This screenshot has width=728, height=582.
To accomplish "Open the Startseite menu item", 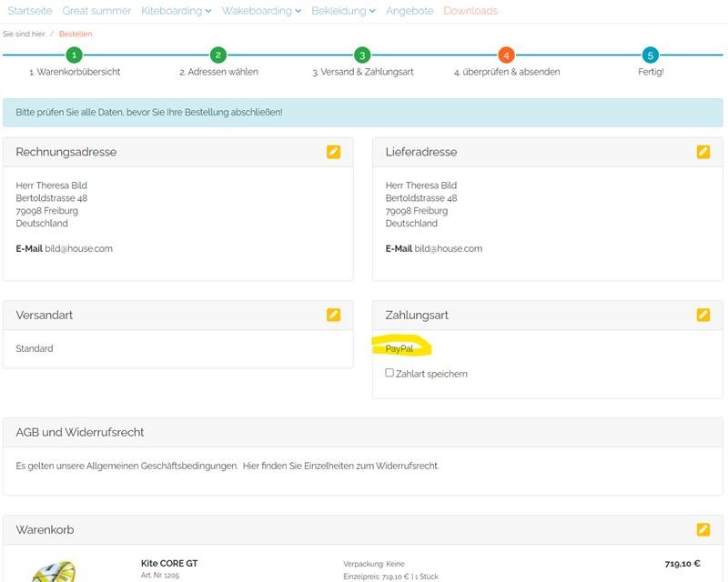I will pos(31,11).
